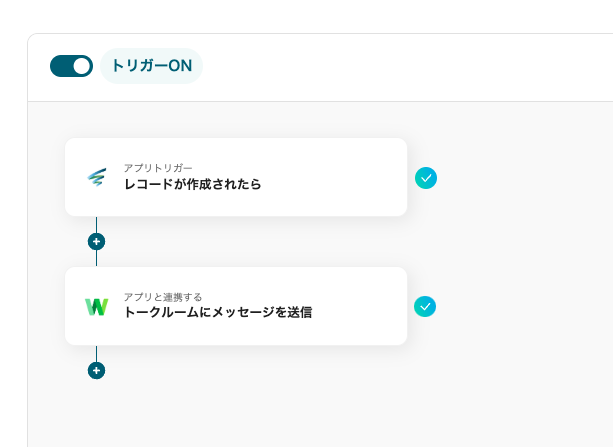This screenshot has width=613, height=447.
Task: Open the トークルームにメッセージを送信 action step
Action: click(217, 312)
